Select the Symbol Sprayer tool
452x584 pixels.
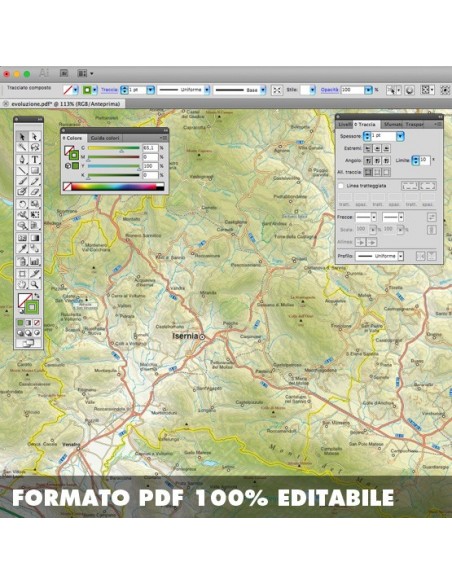click(x=22, y=261)
